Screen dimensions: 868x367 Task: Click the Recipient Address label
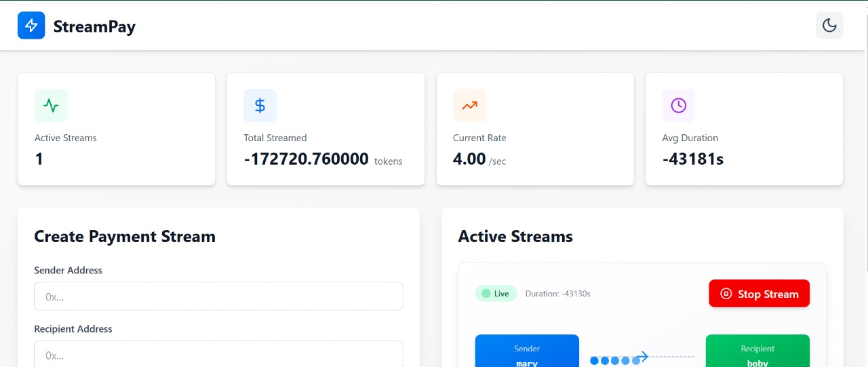pyautogui.click(x=73, y=329)
